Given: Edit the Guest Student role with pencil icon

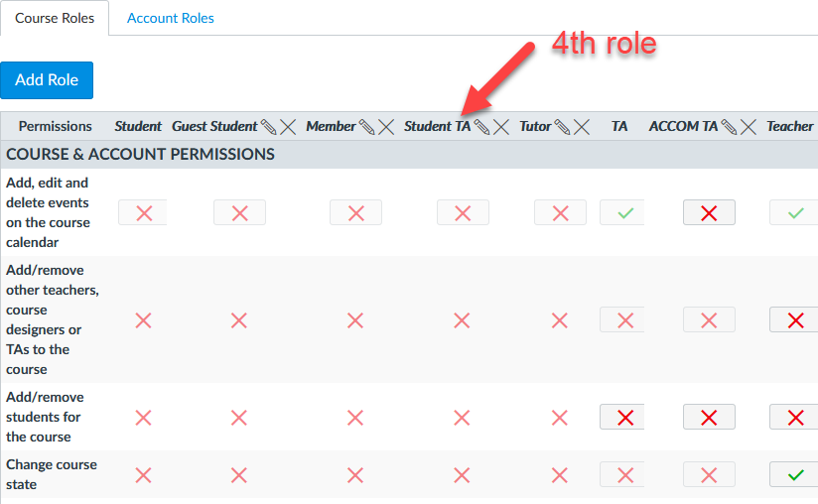Looking at the screenshot, I should click(268, 127).
